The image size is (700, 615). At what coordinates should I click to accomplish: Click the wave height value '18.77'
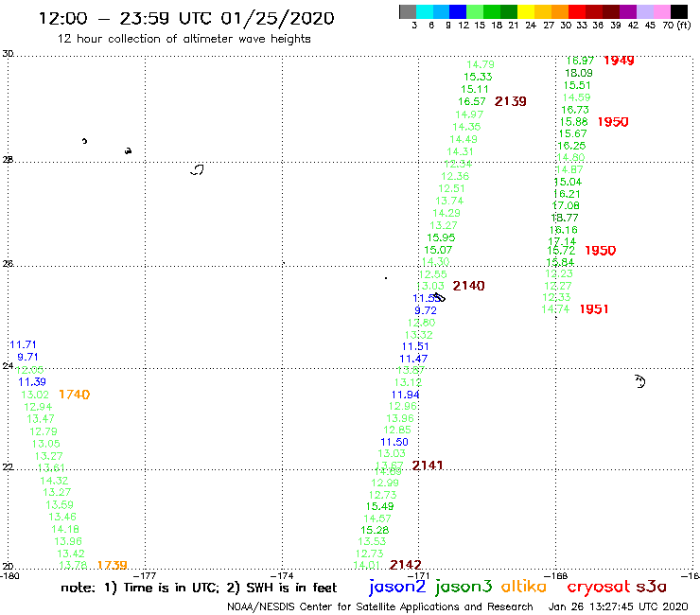[x=565, y=218]
